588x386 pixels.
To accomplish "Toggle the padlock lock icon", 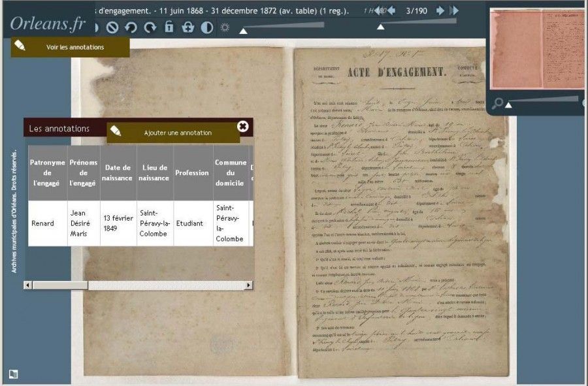I will [x=169, y=27].
